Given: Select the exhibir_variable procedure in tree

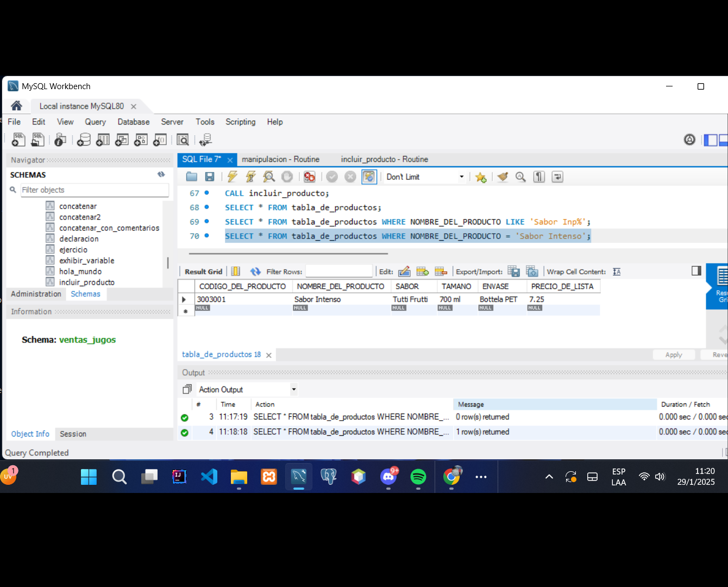Looking at the screenshot, I should pos(86,260).
